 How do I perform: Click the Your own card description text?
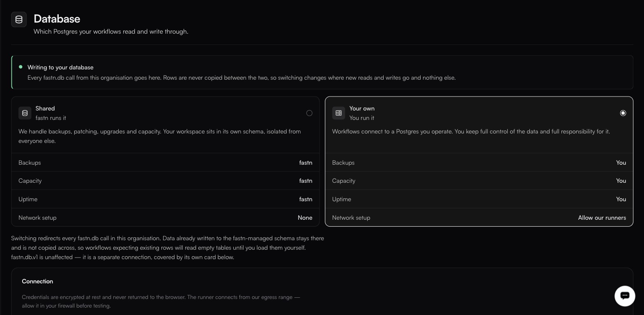(x=471, y=131)
